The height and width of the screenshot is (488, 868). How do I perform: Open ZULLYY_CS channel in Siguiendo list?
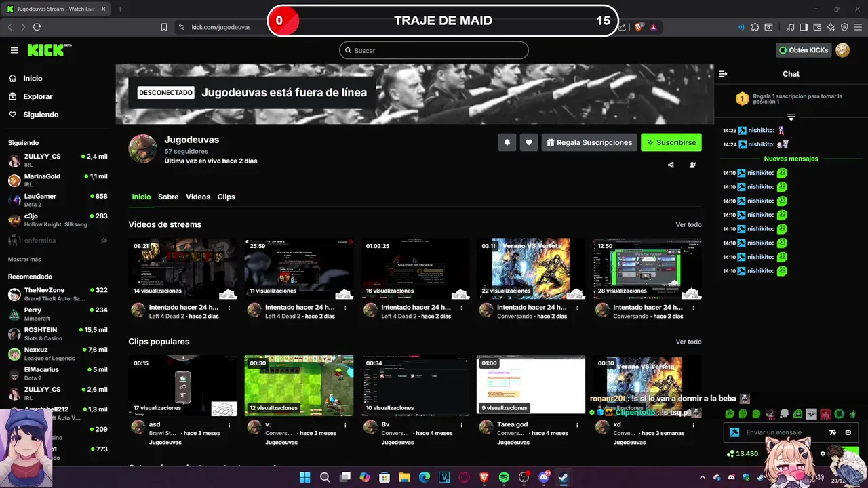point(57,161)
